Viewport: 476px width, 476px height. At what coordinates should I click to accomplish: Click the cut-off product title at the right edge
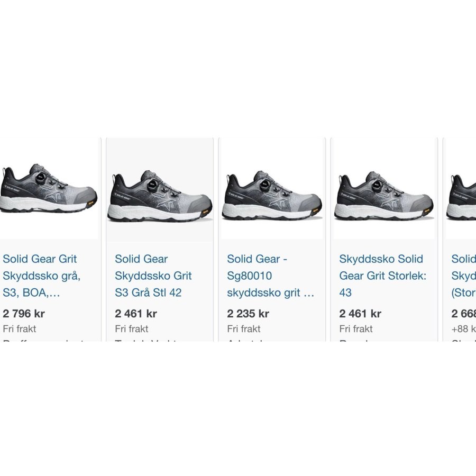click(463, 276)
